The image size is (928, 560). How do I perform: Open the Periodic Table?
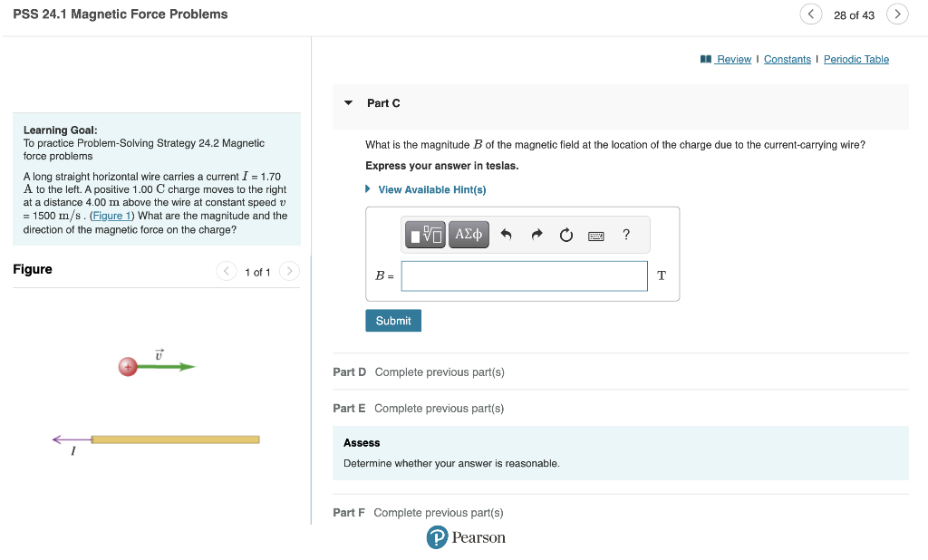855,59
